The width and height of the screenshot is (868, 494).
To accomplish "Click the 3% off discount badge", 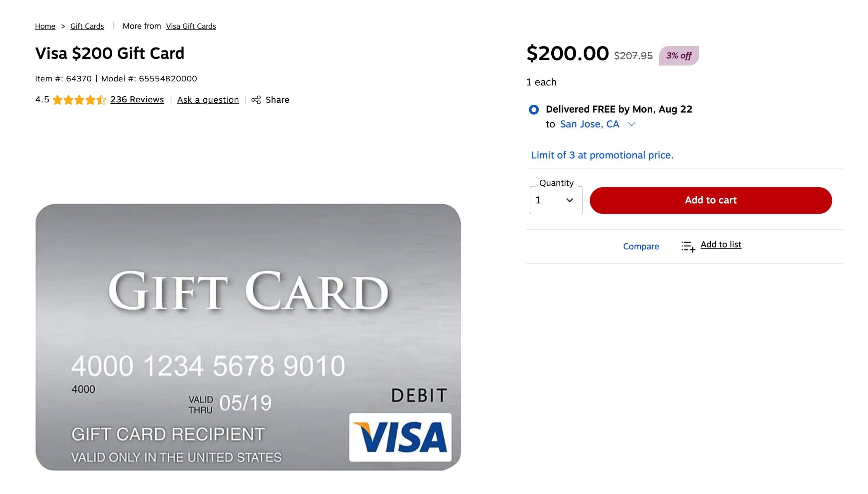I will coord(679,56).
